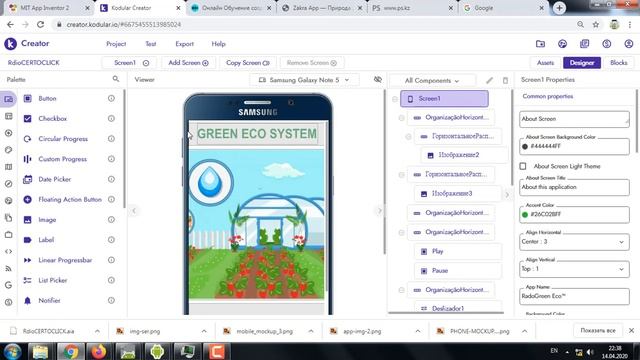Open the project folder icon in header
Image resolution: width=640 pixels, height=360 pixels.
(540, 44)
